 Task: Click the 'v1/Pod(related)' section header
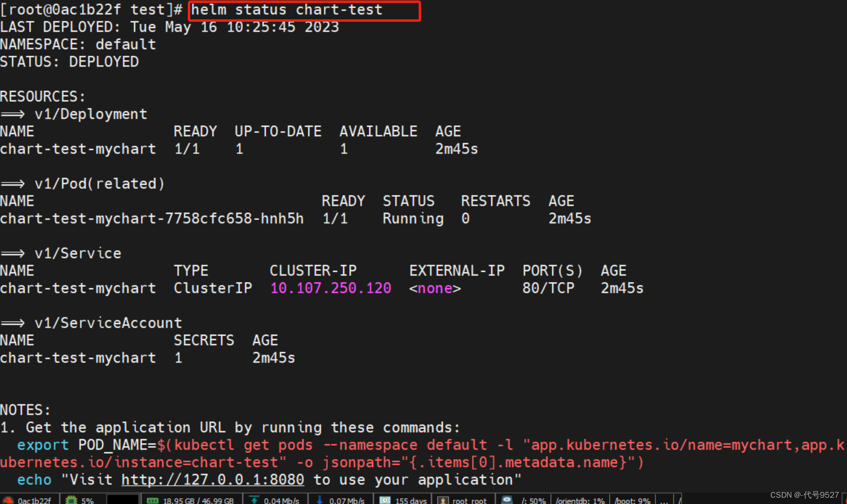pos(100,184)
